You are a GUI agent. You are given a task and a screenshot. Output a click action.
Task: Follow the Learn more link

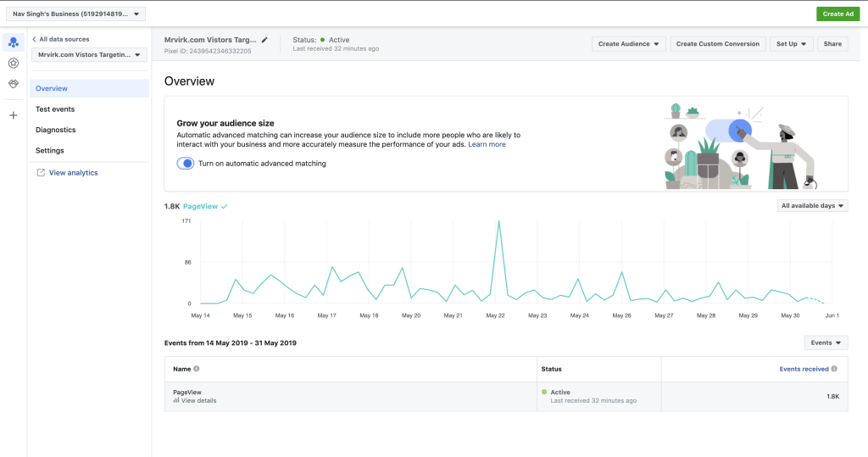pyautogui.click(x=487, y=145)
